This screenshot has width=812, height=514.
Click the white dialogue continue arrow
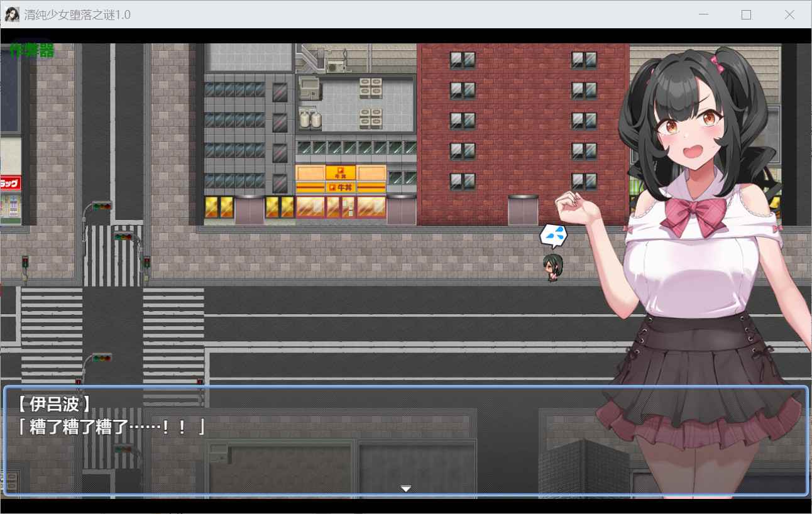tap(406, 488)
